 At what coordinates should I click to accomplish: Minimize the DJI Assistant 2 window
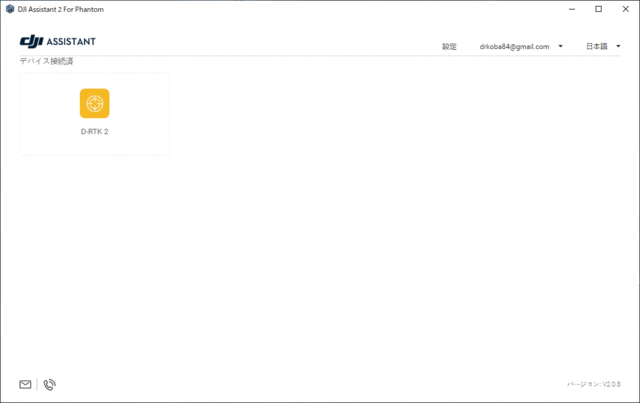coord(572,9)
